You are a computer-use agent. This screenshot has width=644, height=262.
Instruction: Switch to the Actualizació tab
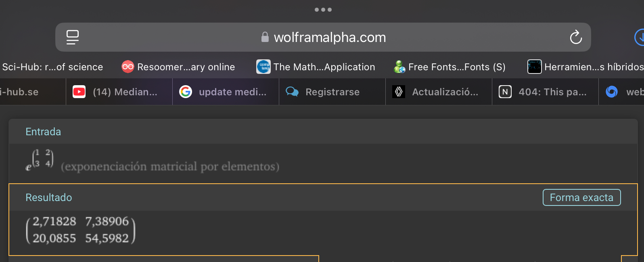click(x=439, y=92)
